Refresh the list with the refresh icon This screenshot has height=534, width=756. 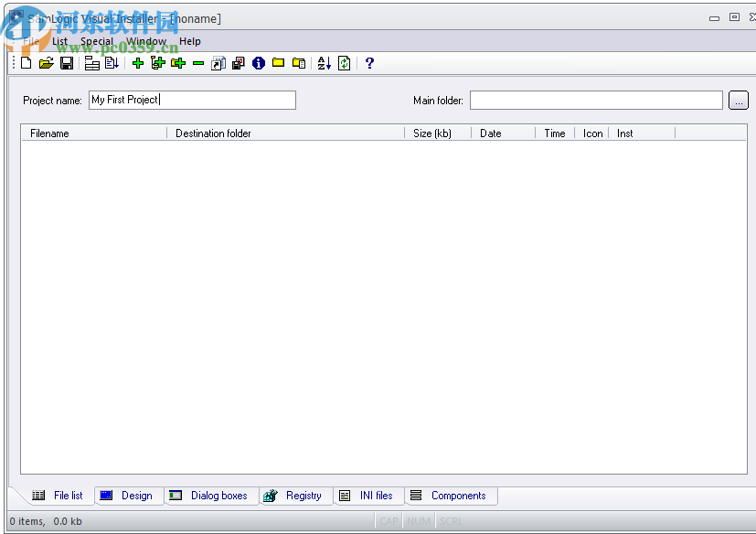pyautogui.click(x=344, y=63)
